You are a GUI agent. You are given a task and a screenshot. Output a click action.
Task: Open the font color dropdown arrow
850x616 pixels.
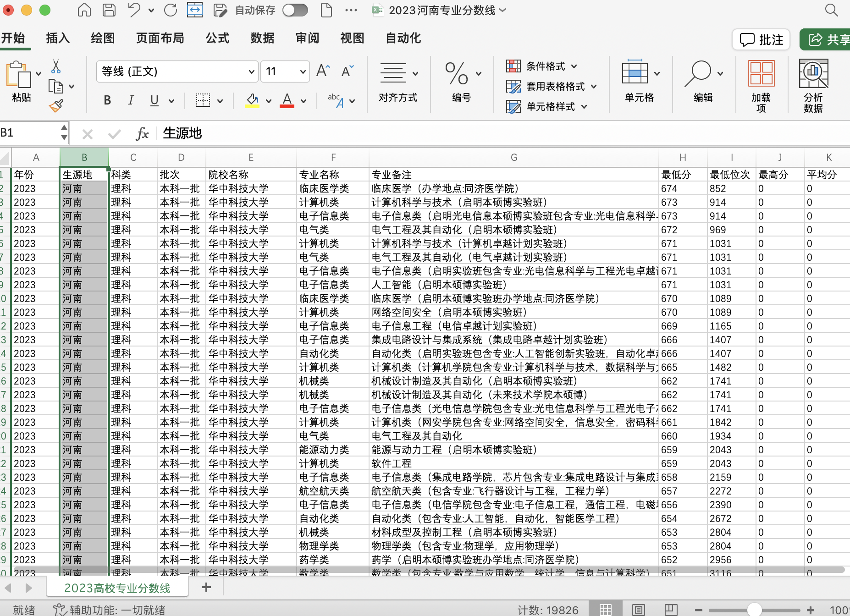pyautogui.click(x=304, y=101)
